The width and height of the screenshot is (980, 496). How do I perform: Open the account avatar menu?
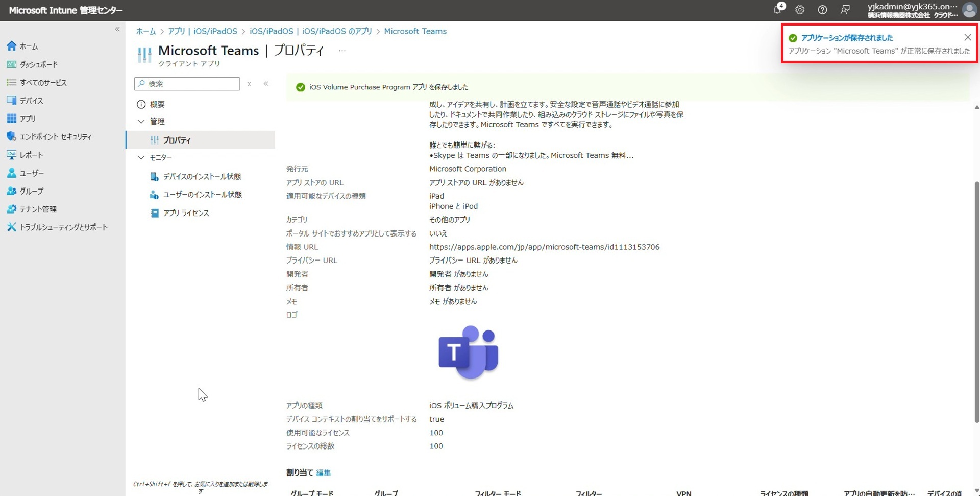[968, 10]
